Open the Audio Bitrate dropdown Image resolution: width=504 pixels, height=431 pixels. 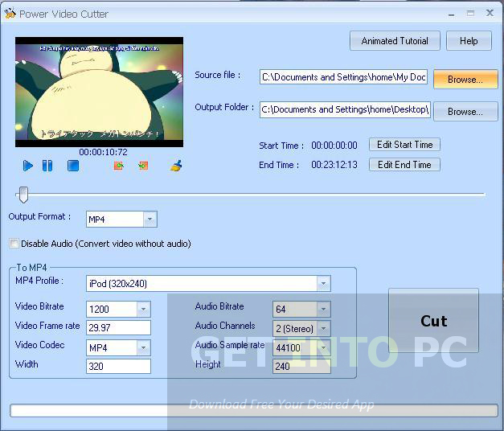[x=324, y=310]
